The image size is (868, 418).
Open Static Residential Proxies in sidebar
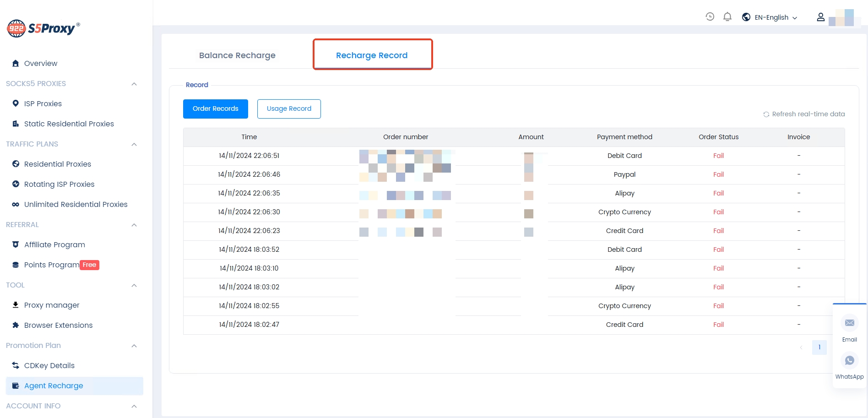click(x=69, y=124)
